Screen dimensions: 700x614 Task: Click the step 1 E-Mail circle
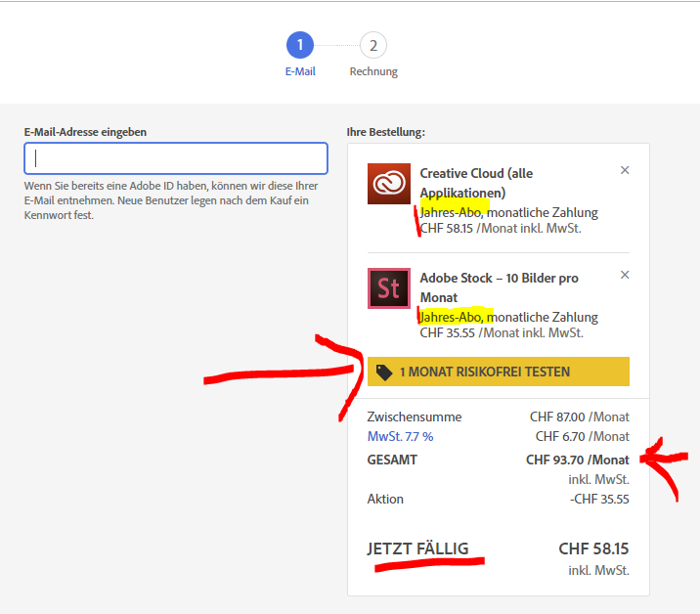click(300, 45)
